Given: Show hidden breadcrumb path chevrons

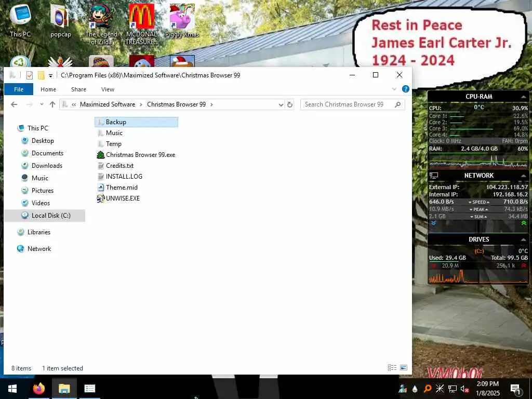Looking at the screenshot, I should click(x=74, y=104).
